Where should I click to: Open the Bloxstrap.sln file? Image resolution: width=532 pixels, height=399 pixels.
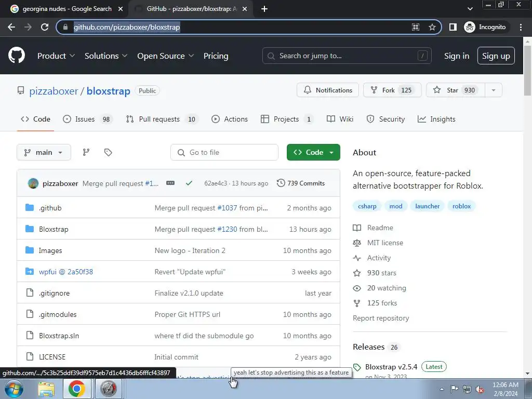(x=59, y=336)
